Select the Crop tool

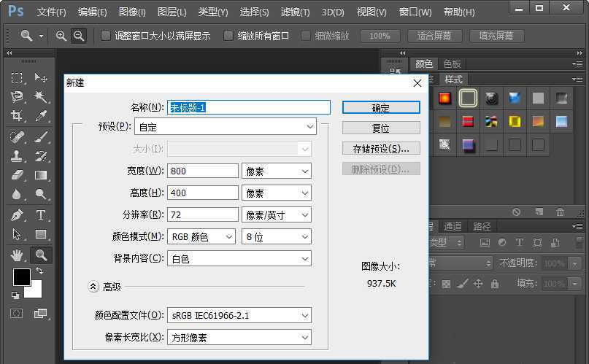tap(17, 116)
